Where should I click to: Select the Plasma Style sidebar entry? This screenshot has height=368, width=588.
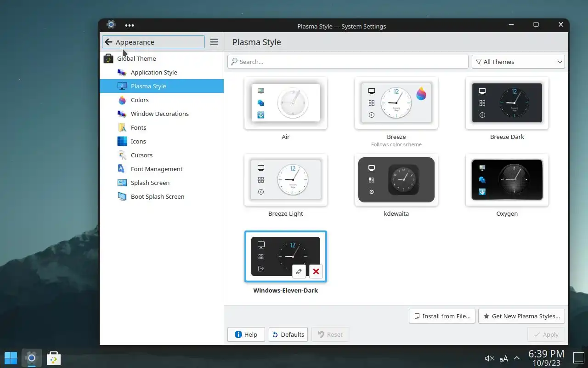(162, 86)
